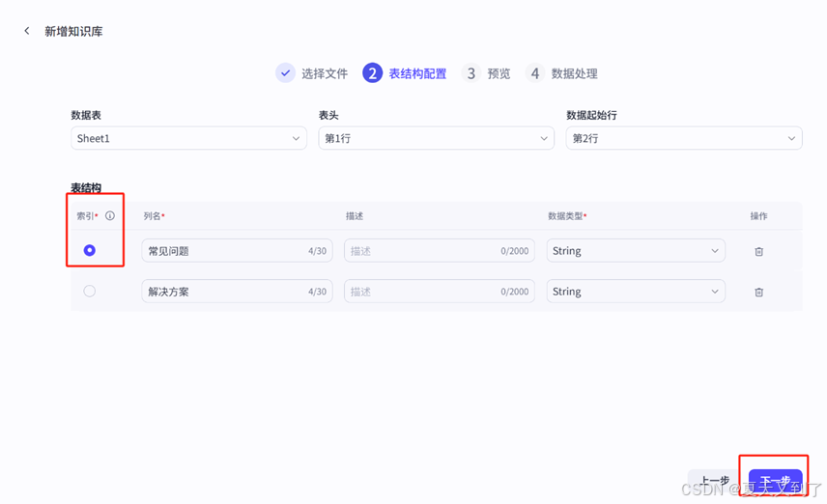
Task: Open the 数据起始行 第2行 dropdown
Action: click(684, 138)
